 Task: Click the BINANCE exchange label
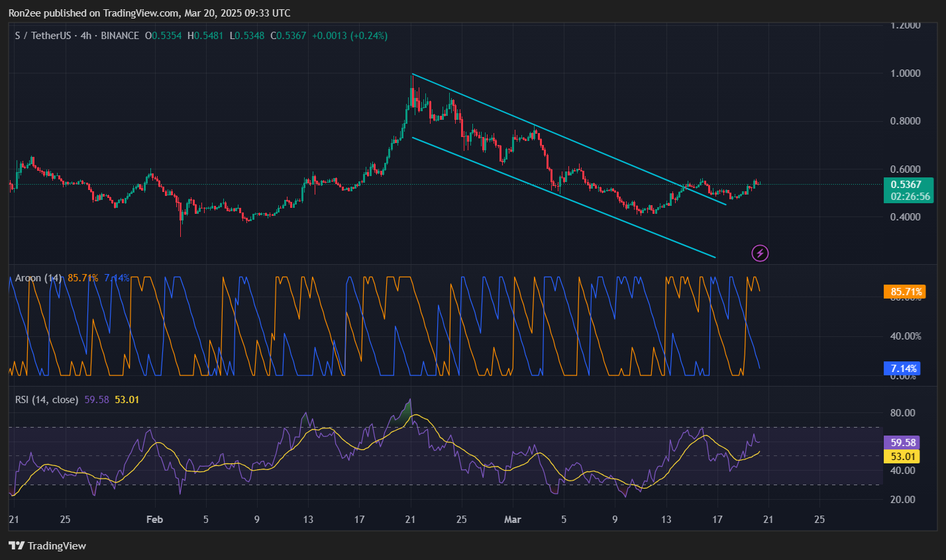[120, 36]
